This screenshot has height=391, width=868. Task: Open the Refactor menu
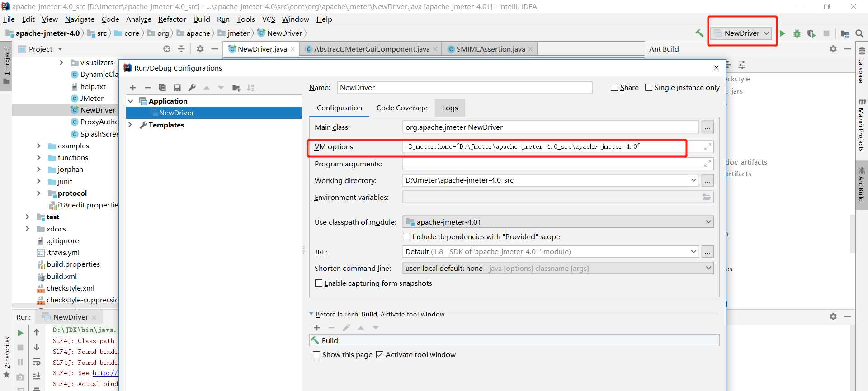172,19
